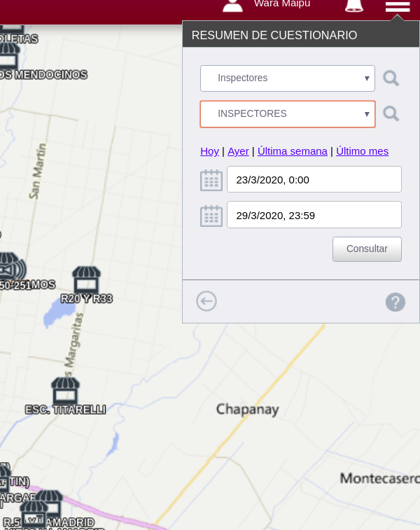Open calendar picker for end date
This screenshot has width=420, height=530.
(x=211, y=215)
